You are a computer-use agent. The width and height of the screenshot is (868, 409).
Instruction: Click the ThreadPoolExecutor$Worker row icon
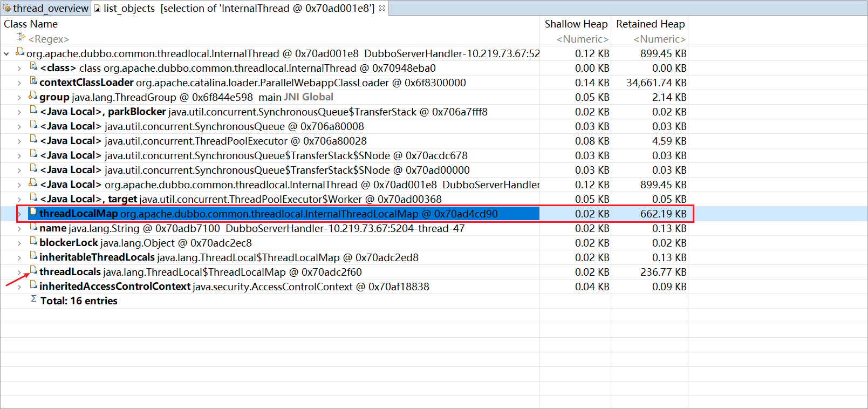point(33,197)
